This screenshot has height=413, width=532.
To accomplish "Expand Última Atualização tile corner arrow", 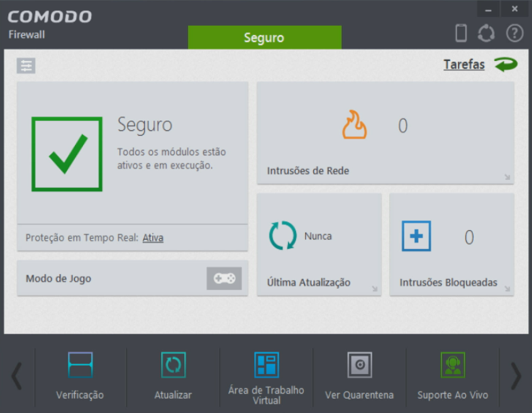I will [x=375, y=289].
